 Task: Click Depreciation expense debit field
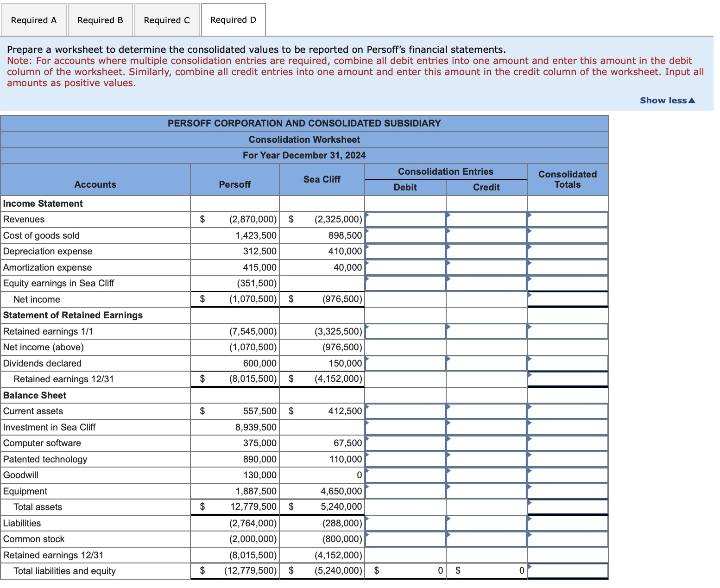pos(405,252)
